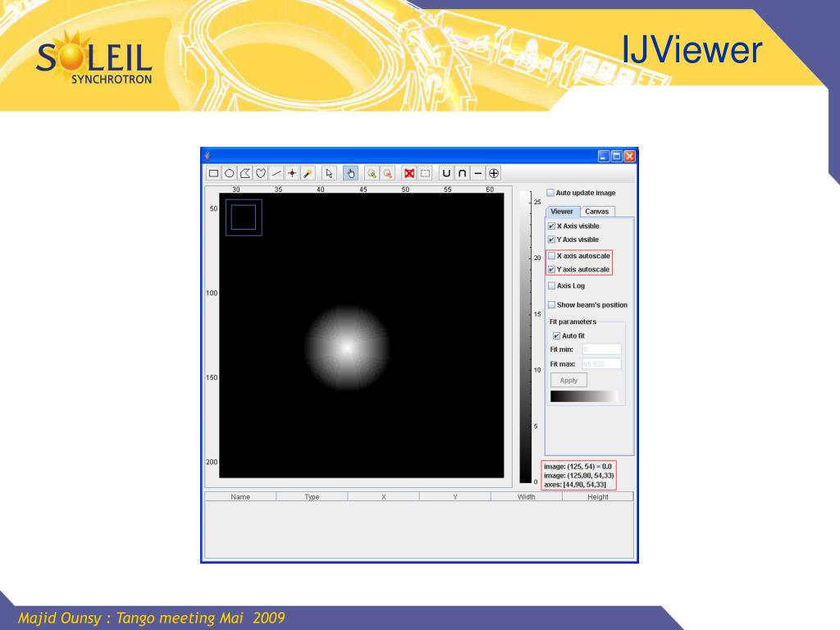
Task: Click the circled plus ROI icon
Action: pyautogui.click(x=494, y=173)
